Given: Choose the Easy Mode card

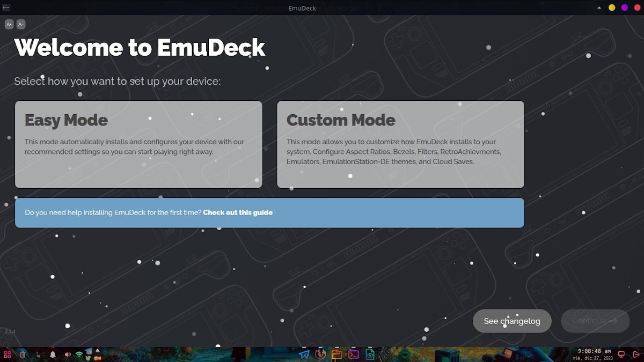Looking at the screenshot, I should pyautogui.click(x=138, y=144).
